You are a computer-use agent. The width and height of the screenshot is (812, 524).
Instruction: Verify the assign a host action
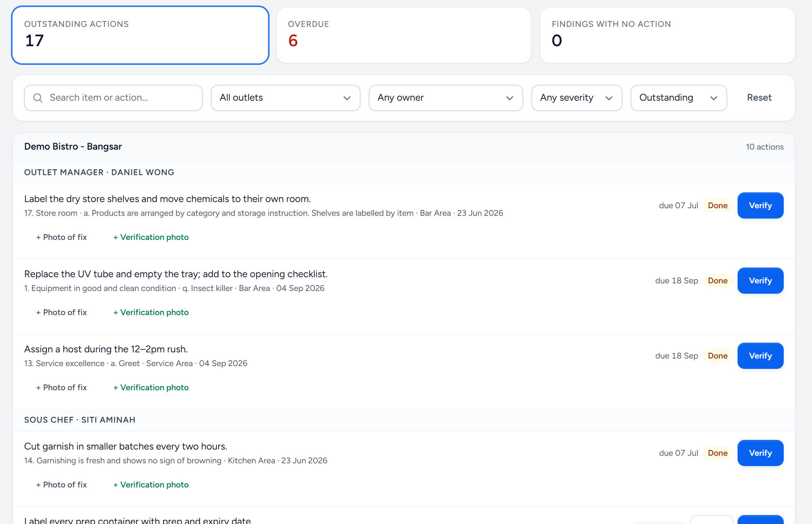pos(760,356)
